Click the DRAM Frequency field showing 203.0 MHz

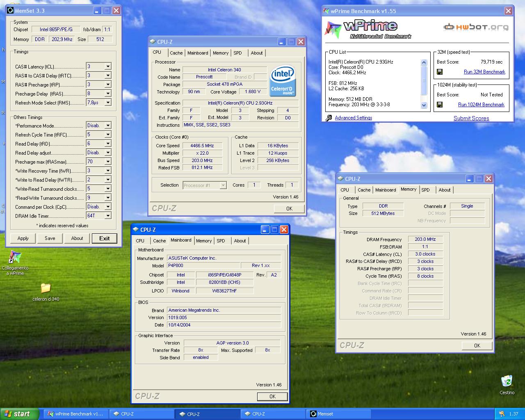(425, 239)
